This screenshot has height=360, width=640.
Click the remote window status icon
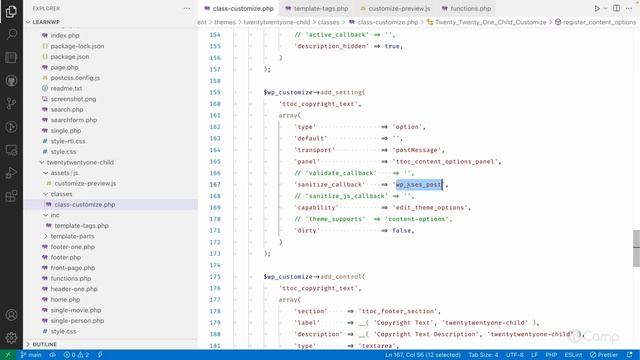(8, 355)
